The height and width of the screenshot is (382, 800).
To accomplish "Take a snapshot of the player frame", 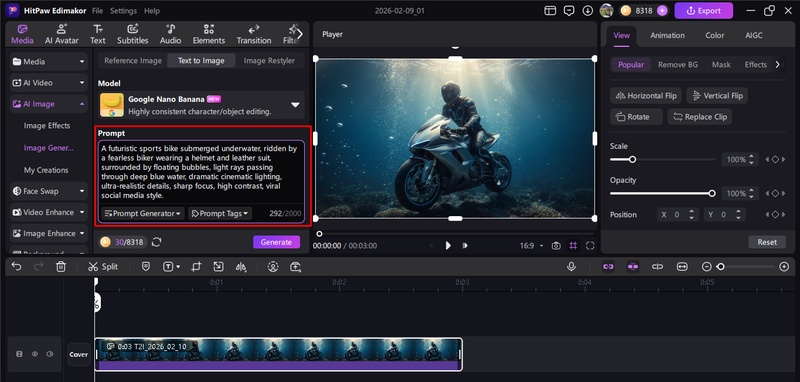I will click(556, 246).
